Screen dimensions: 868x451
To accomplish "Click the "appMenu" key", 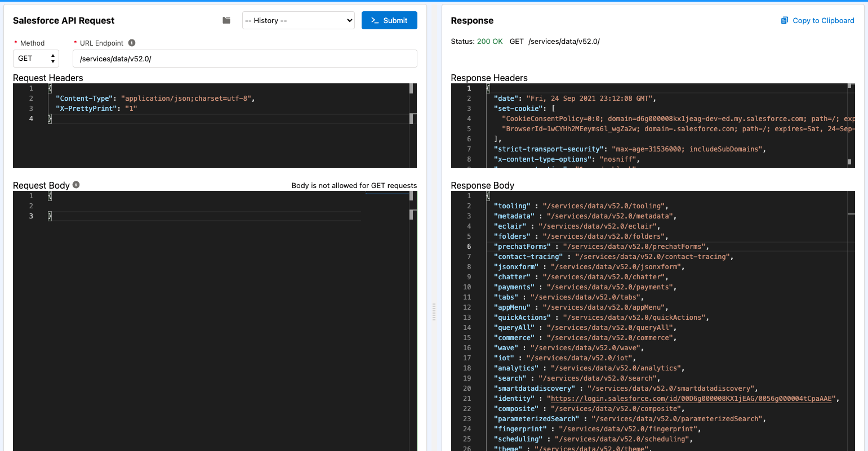I will tap(512, 307).
